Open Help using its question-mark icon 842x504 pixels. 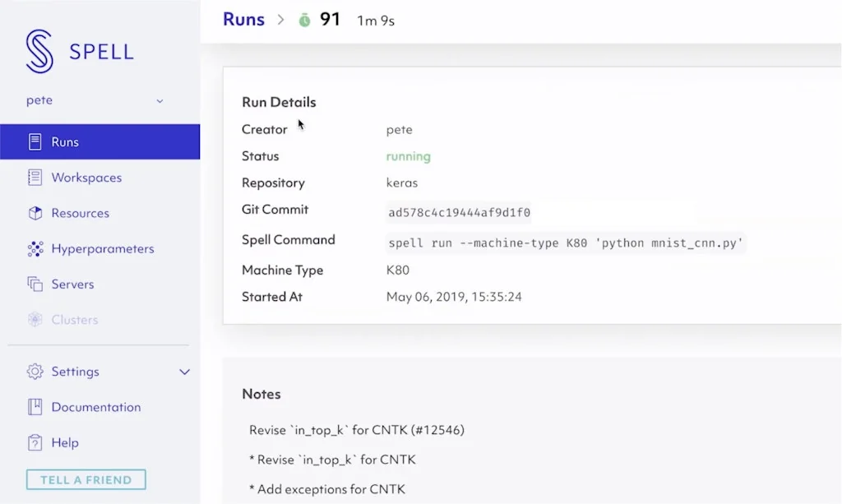[x=35, y=442]
